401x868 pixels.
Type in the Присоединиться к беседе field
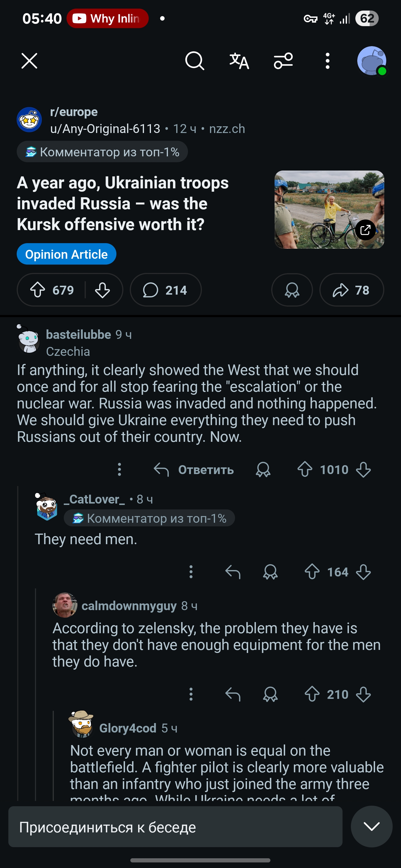point(175,827)
